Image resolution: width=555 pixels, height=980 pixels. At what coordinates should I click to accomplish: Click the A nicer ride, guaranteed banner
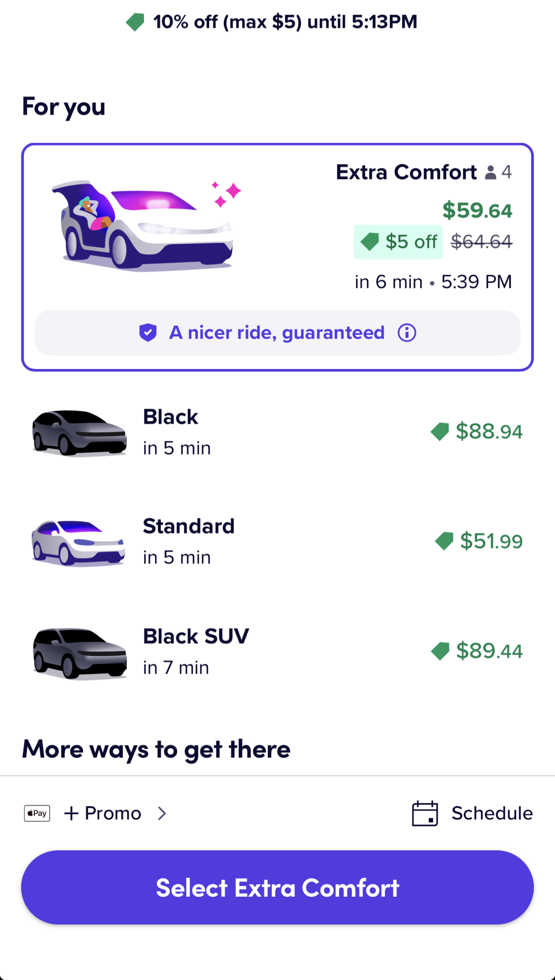(x=277, y=333)
